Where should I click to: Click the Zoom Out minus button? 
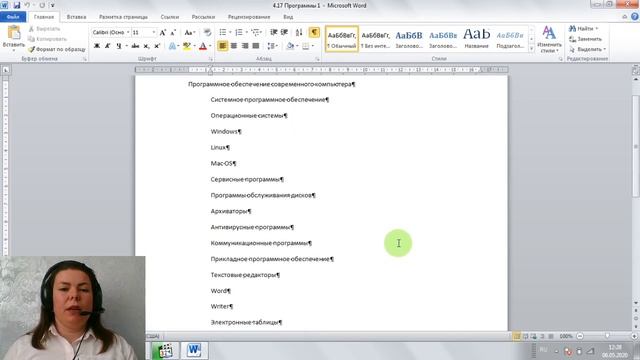(x=580, y=336)
